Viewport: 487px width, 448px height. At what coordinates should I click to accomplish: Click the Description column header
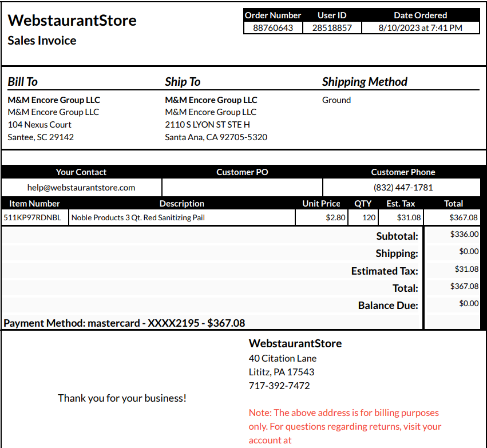pos(181,204)
